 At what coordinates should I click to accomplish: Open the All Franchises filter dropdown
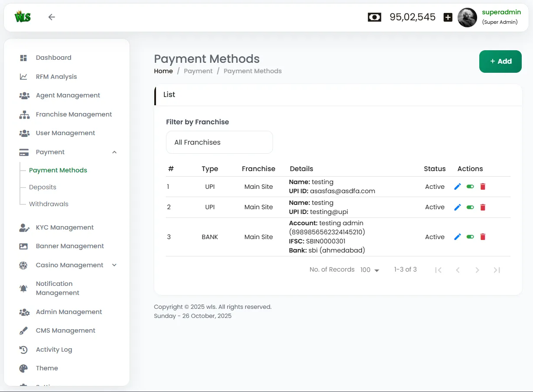[219, 143]
